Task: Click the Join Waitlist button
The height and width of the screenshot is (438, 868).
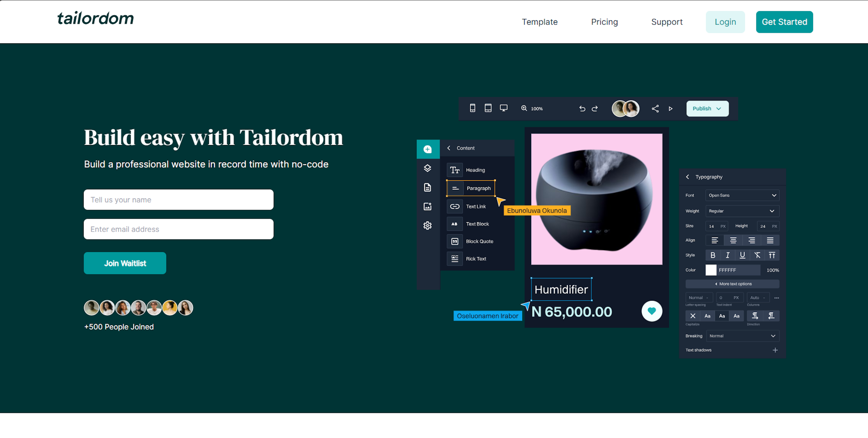Action: click(x=125, y=263)
